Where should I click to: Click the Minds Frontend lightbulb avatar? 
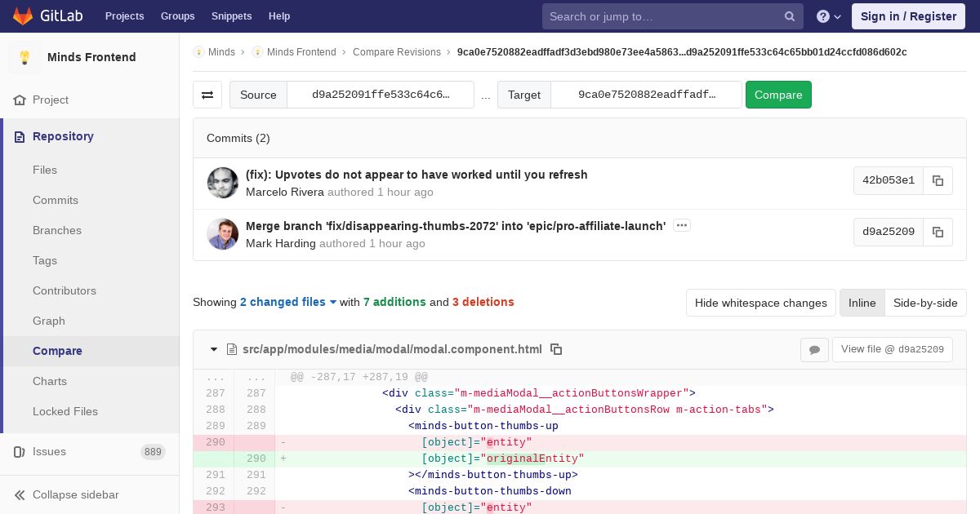pyautogui.click(x=24, y=57)
